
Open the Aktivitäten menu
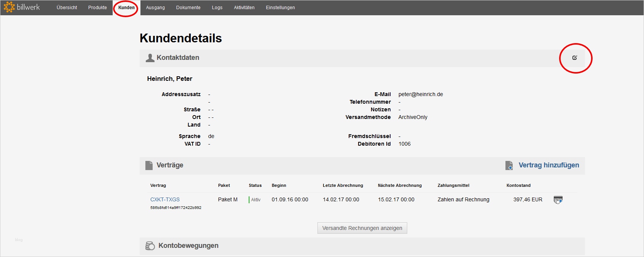[244, 8]
